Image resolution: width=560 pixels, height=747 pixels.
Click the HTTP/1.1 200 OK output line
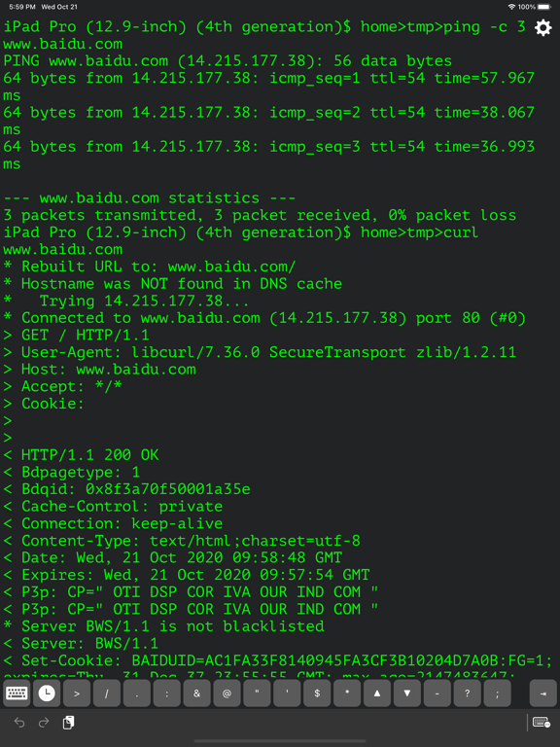[81, 455]
